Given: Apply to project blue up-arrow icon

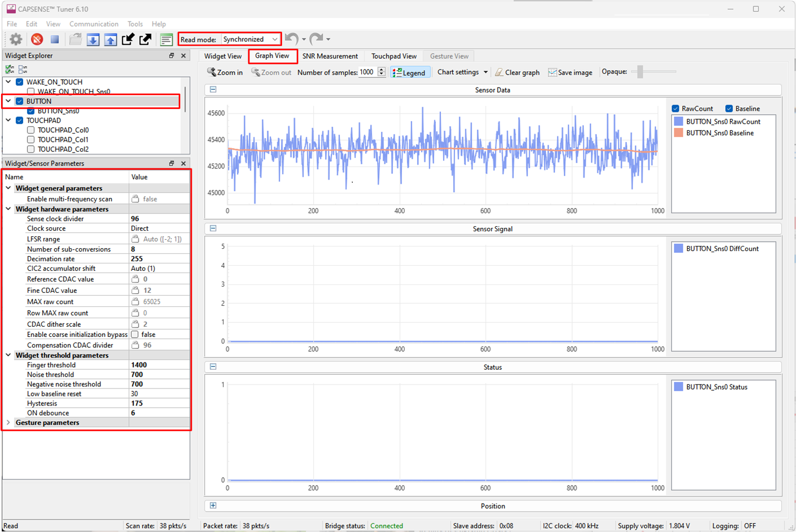Looking at the screenshot, I should pyautogui.click(x=111, y=39).
